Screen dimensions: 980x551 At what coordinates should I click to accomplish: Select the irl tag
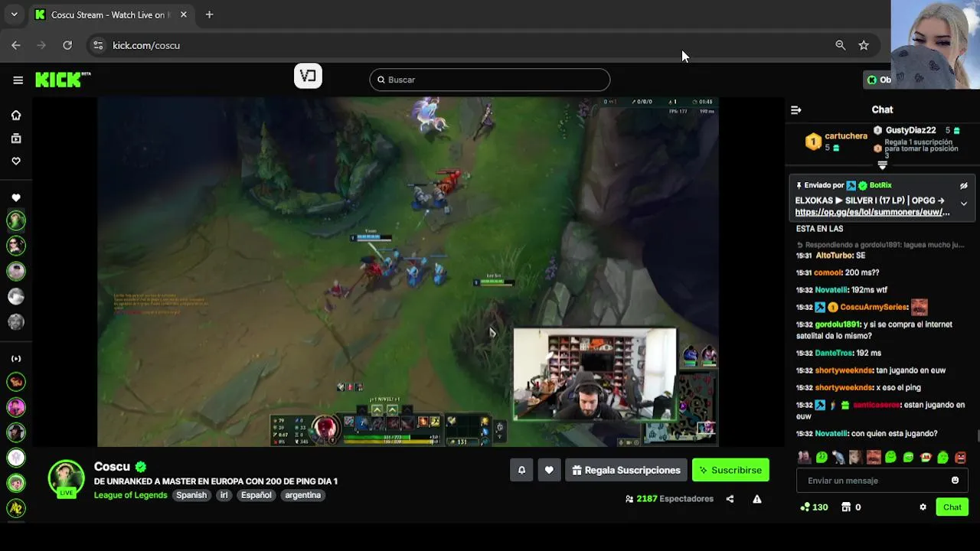click(x=224, y=495)
